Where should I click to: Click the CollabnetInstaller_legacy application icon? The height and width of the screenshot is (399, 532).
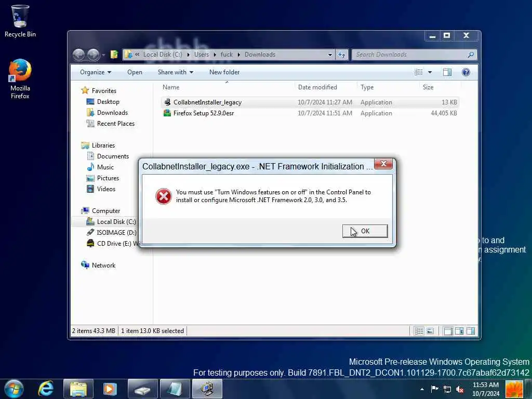(x=167, y=102)
